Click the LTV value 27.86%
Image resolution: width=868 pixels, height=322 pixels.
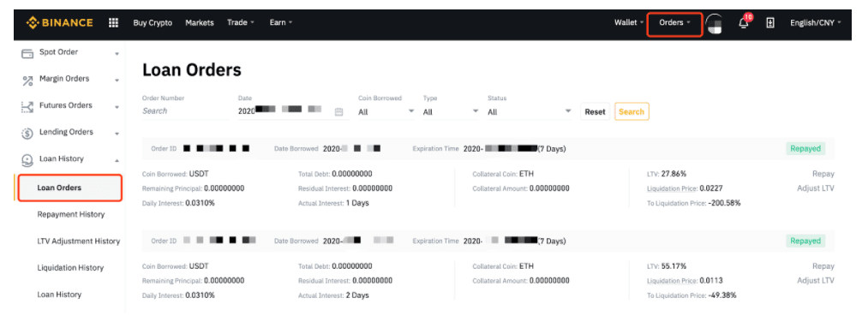[x=674, y=174]
